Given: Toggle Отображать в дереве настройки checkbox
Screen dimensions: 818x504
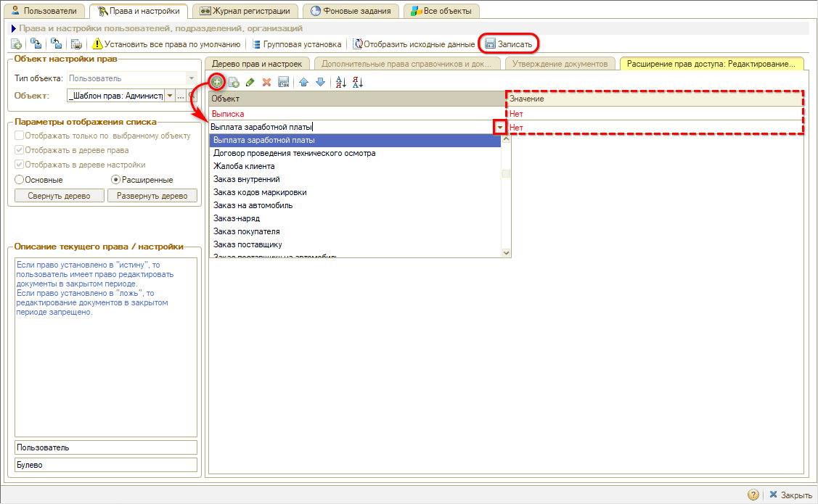Looking at the screenshot, I should (20, 165).
